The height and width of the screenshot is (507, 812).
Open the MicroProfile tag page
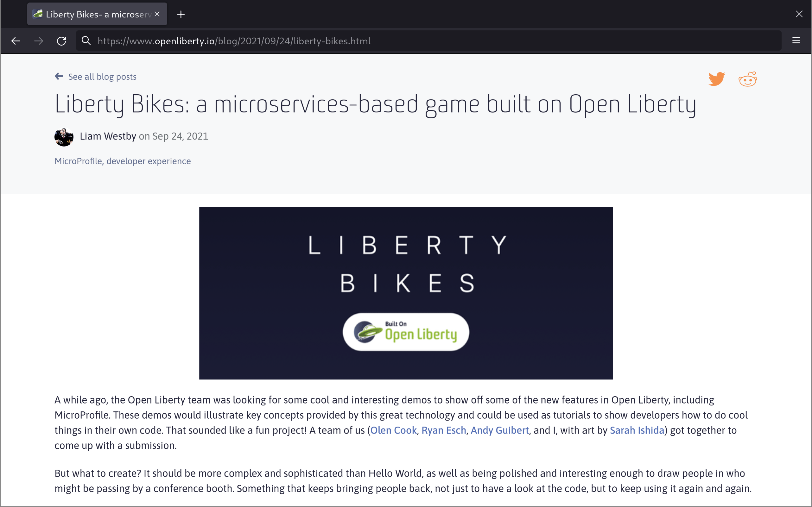(79, 161)
